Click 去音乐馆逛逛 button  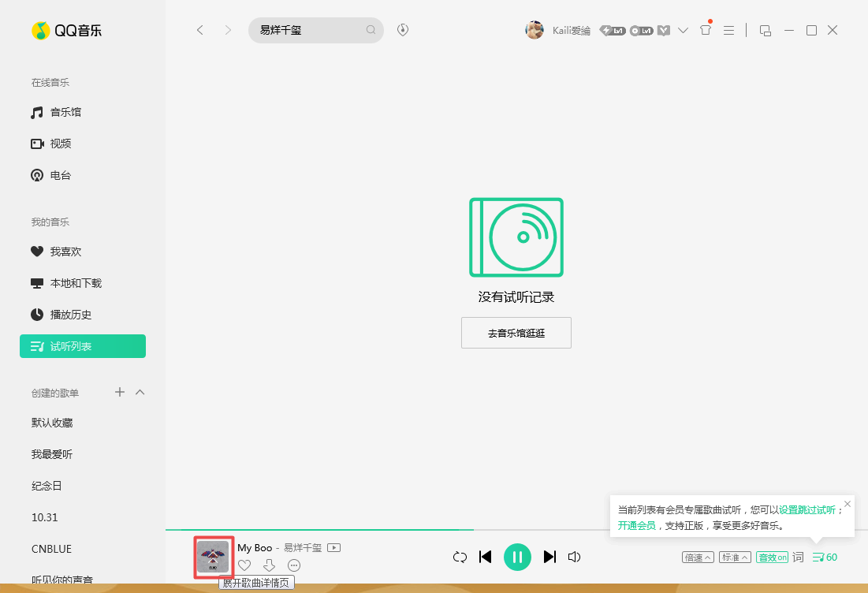click(x=516, y=333)
